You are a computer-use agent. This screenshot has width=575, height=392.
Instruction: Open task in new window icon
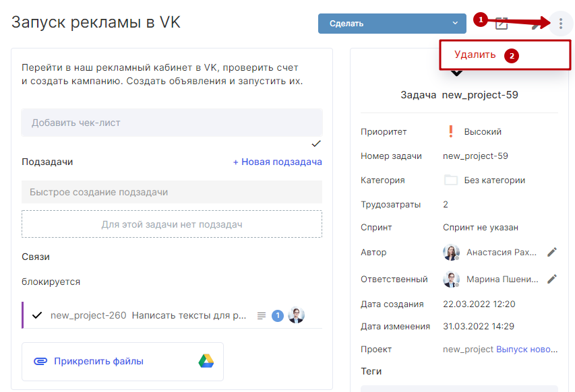pyautogui.click(x=502, y=24)
